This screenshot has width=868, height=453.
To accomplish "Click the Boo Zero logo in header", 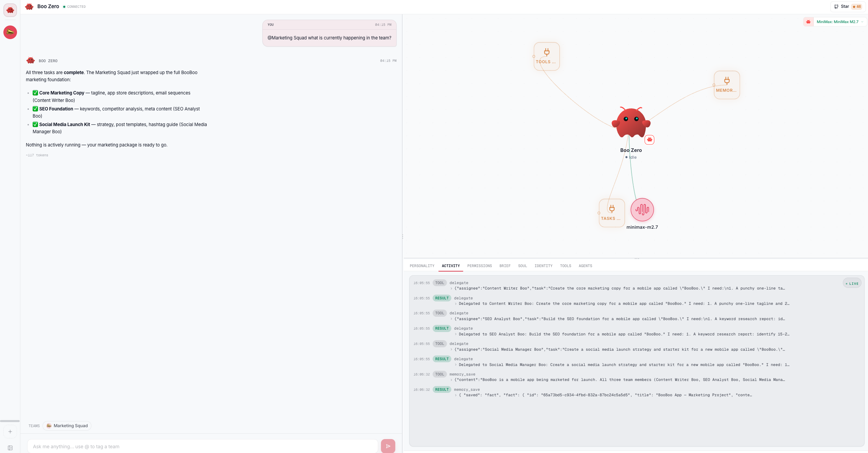I will (29, 6).
